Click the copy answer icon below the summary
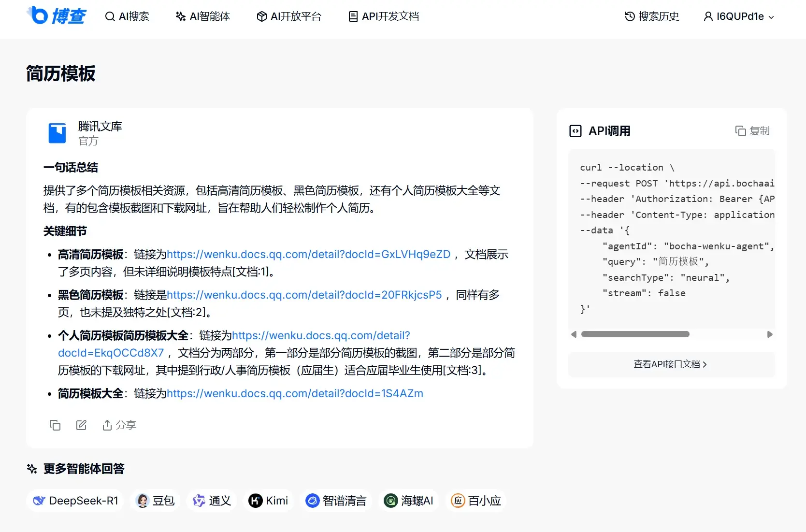806x532 pixels. click(x=55, y=425)
